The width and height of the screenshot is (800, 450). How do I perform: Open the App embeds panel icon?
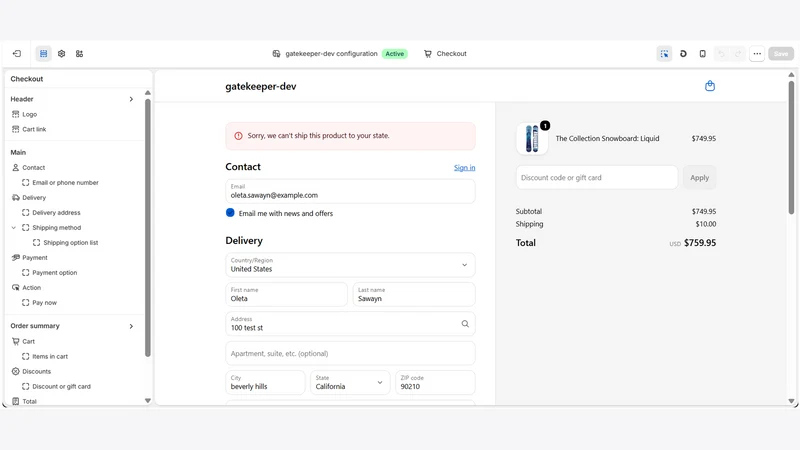[79, 54]
